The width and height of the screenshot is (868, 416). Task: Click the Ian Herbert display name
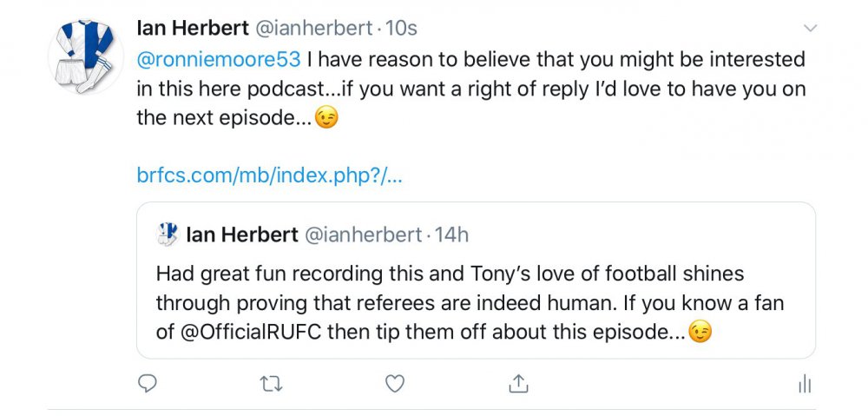point(191,28)
